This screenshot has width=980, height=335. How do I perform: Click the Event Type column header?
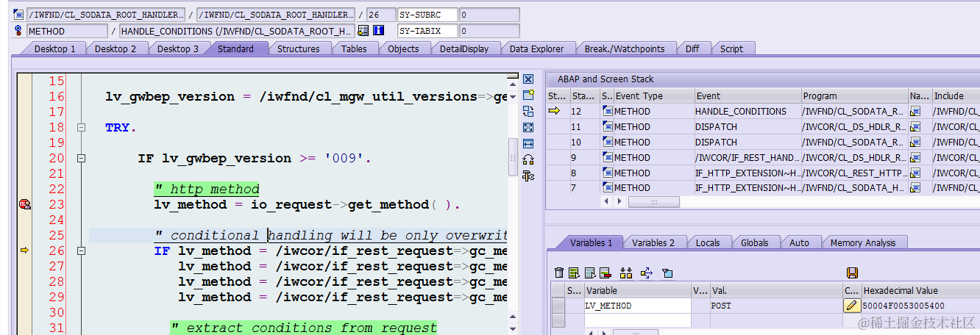click(653, 96)
